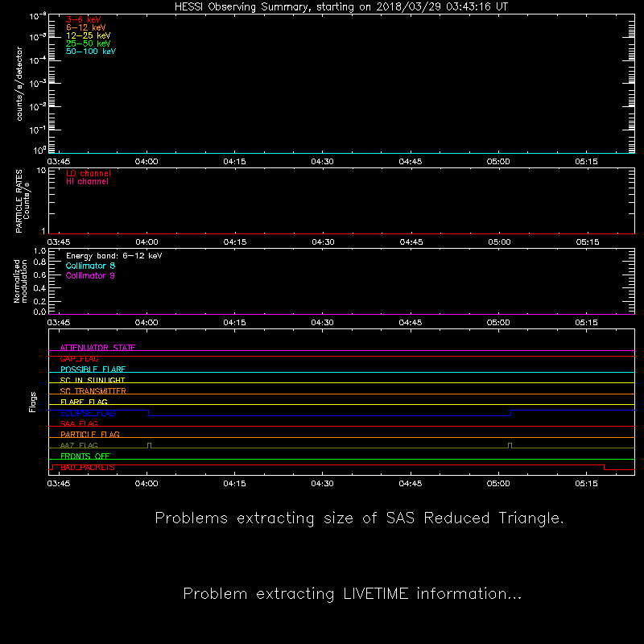The height and width of the screenshot is (644, 644).
Task: Click the POSSIBLE_FLARE flag label
Action: point(93,369)
